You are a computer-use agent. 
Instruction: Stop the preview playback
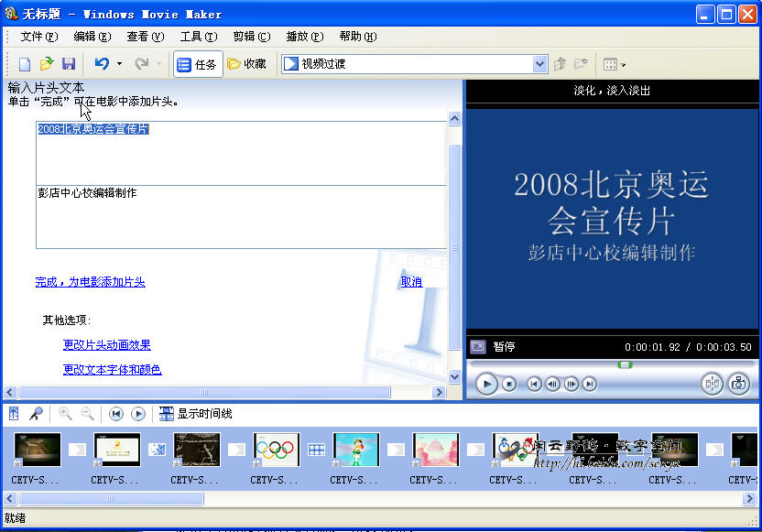pyautogui.click(x=509, y=385)
